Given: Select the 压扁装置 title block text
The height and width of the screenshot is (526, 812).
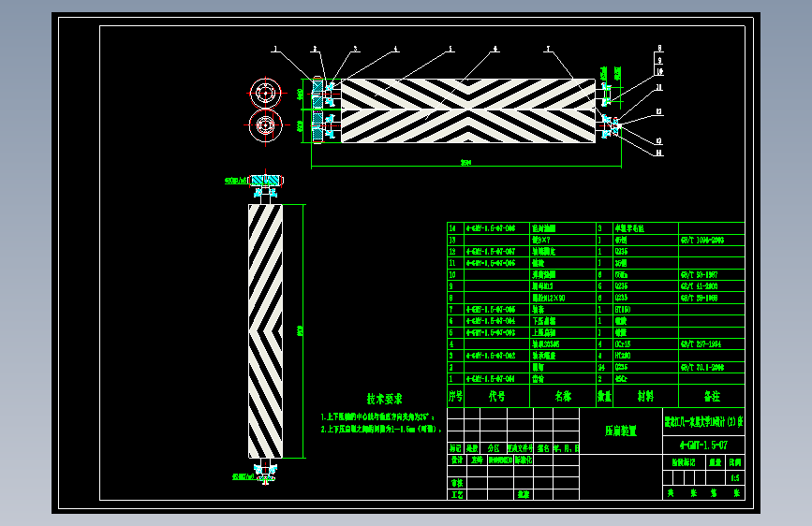Looking at the screenshot, I should pos(620,431).
